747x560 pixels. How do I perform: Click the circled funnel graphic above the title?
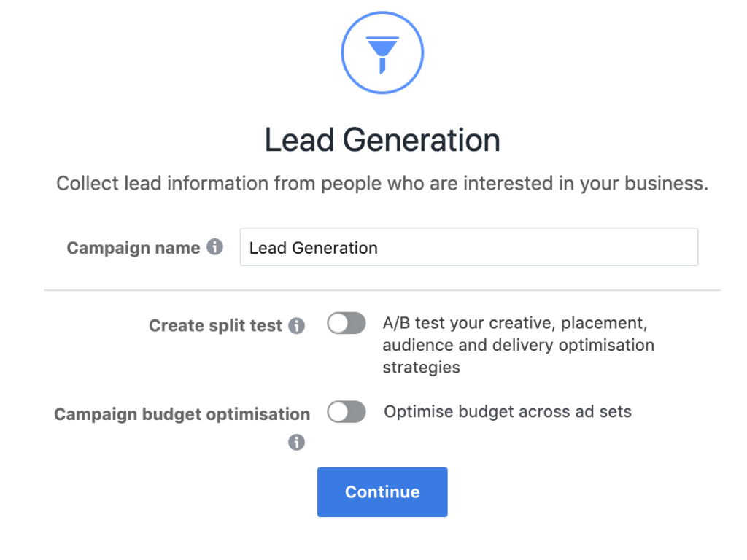click(x=382, y=52)
